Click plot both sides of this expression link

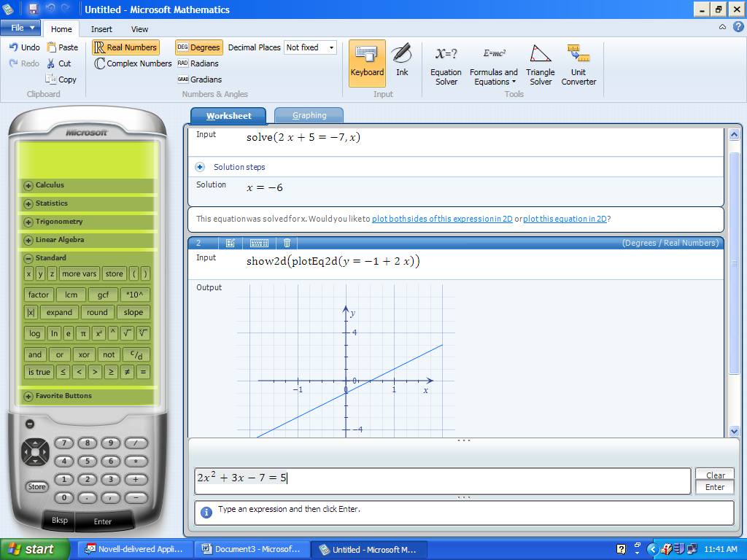pyautogui.click(x=442, y=219)
